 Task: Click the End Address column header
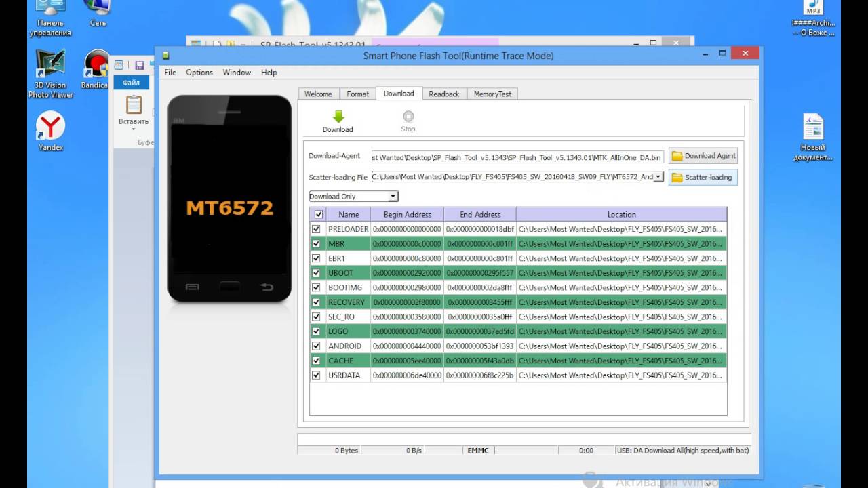(480, 214)
